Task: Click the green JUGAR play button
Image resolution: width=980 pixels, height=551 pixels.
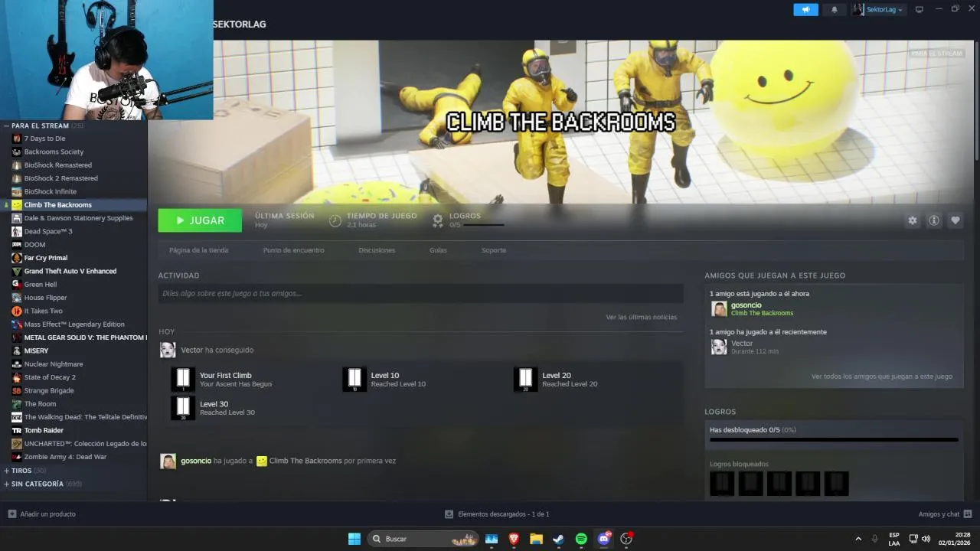Action: tap(200, 220)
